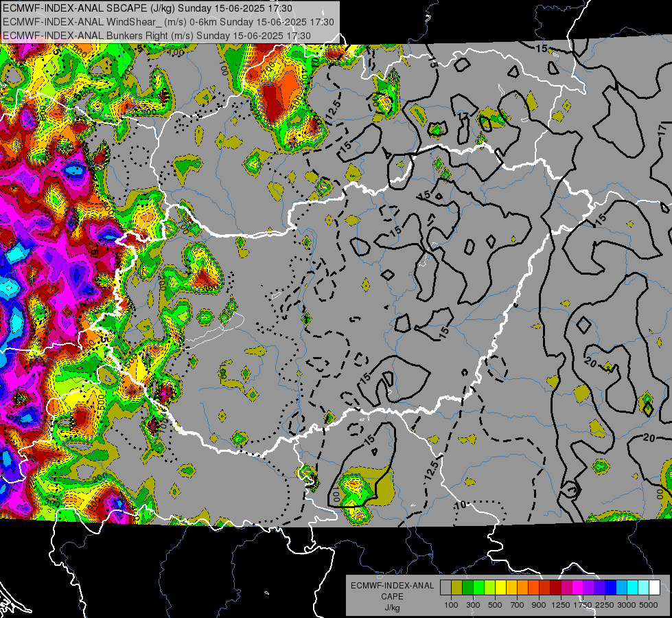Click the 300 tick label on legend
This screenshot has width=672, height=618.
pyautogui.click(x=473, y=605)
